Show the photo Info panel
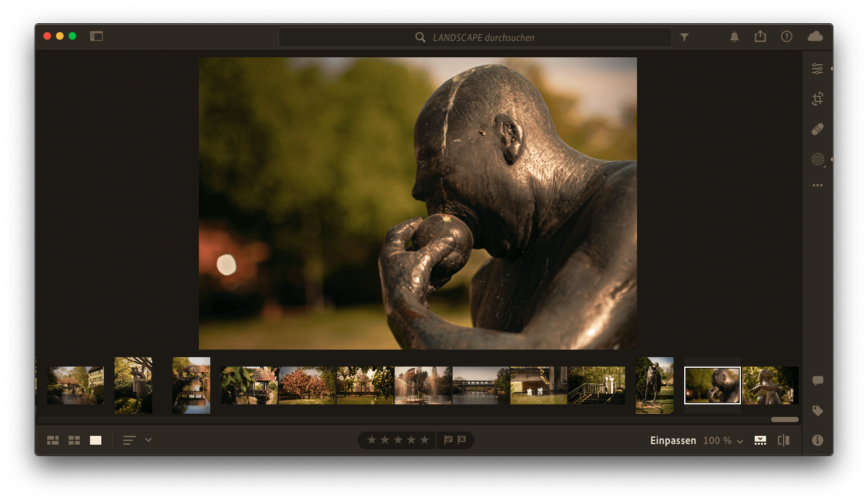The image size is (868, 502). point(817,440)
